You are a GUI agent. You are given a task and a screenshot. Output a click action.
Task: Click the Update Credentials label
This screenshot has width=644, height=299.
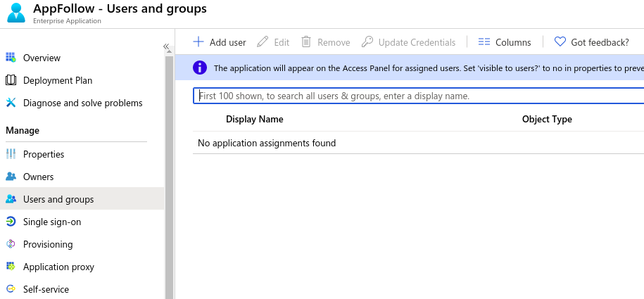(x=417, y=43)
